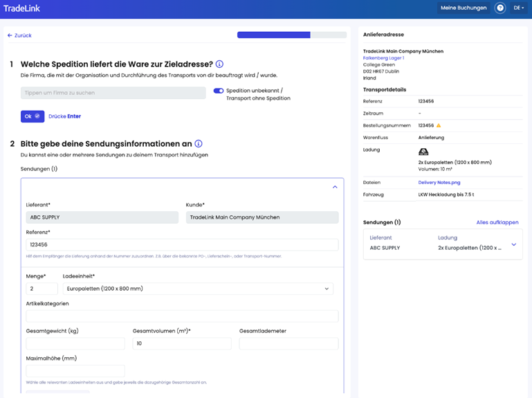532x398 pixels.
Task: Click Alles aufklappen link
Action: (x=497, y=222)
